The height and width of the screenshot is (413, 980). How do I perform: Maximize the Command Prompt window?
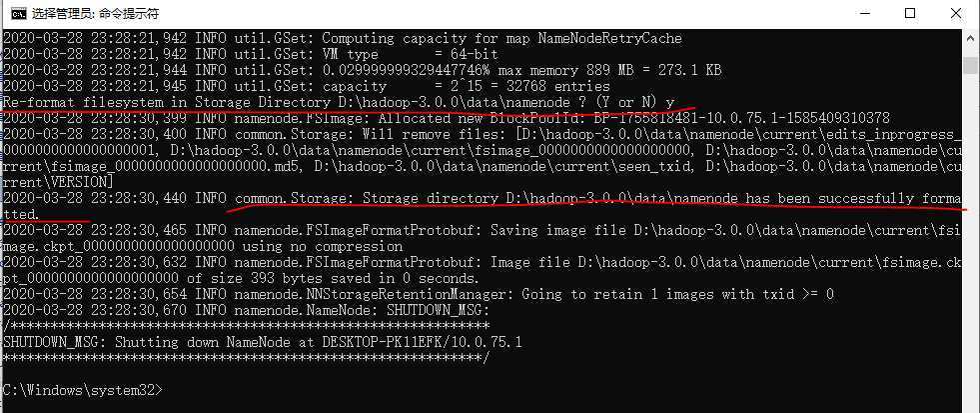pos(910,14)
